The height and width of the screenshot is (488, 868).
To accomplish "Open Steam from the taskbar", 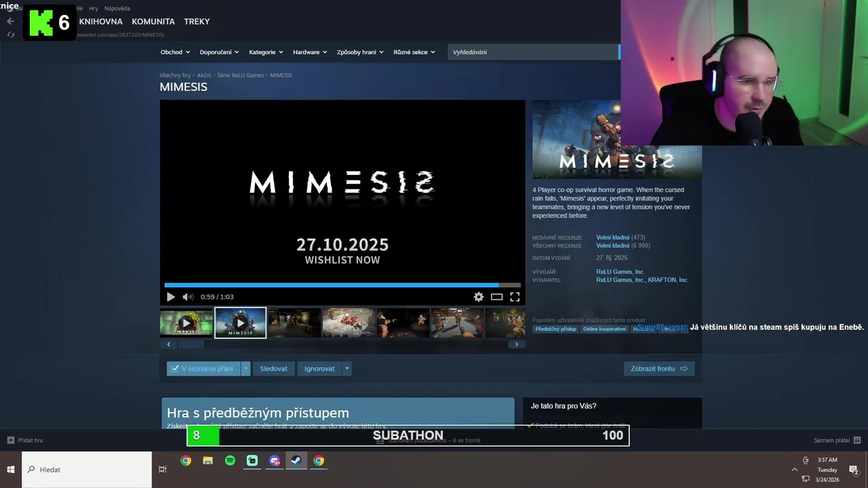I will coord(296,461).
